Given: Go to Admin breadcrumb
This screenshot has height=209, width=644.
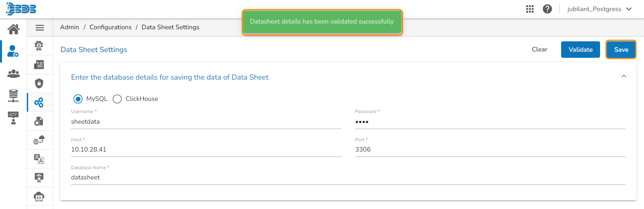Looking at the screenshot, I should tap(69, 27).
